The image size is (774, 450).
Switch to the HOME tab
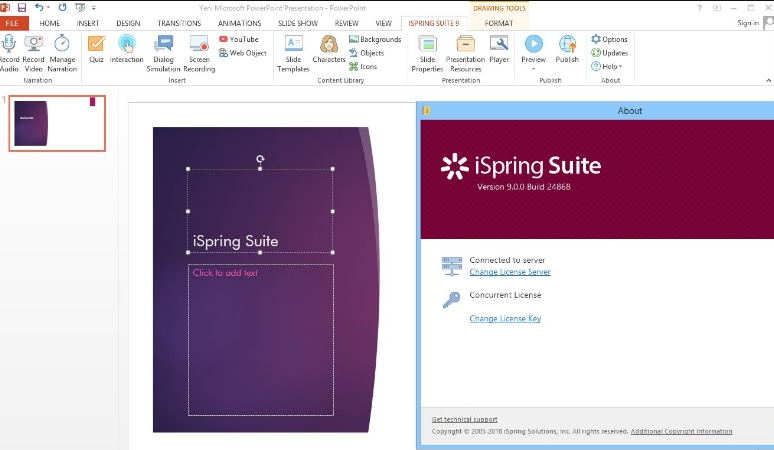point(49,23)
